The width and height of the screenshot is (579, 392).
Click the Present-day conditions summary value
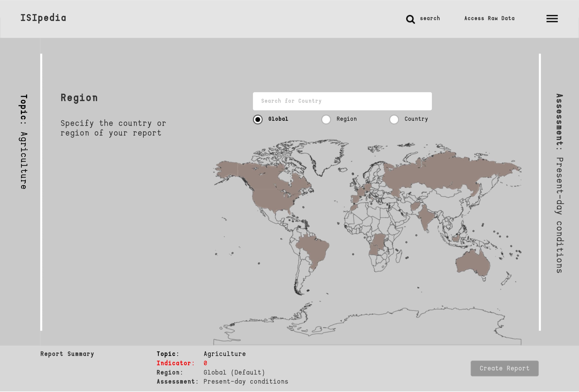tap(246, 382)
